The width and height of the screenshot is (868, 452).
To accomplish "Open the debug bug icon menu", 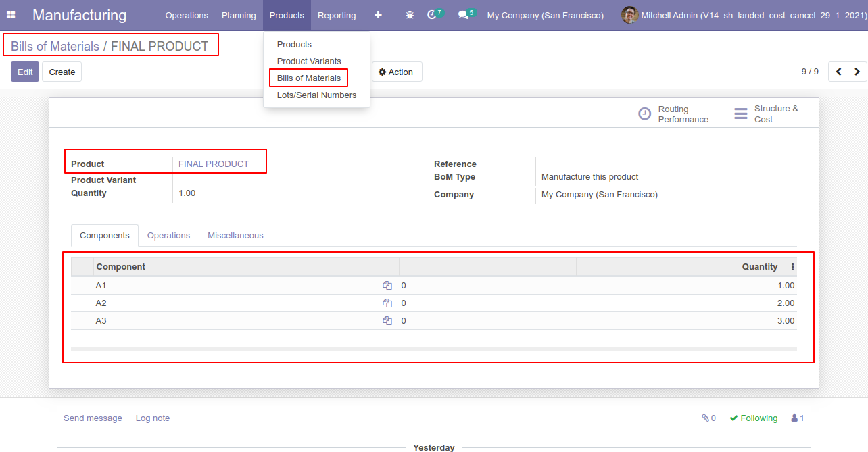I will (x=410, y=15).
